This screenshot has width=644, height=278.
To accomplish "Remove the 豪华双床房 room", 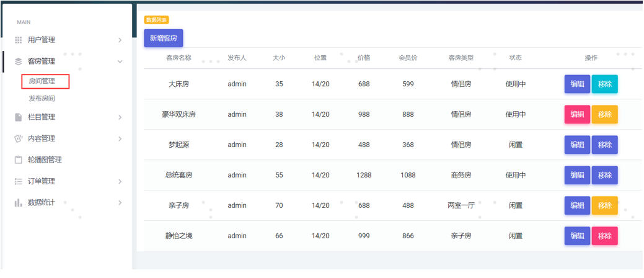I will coord(604,114).
